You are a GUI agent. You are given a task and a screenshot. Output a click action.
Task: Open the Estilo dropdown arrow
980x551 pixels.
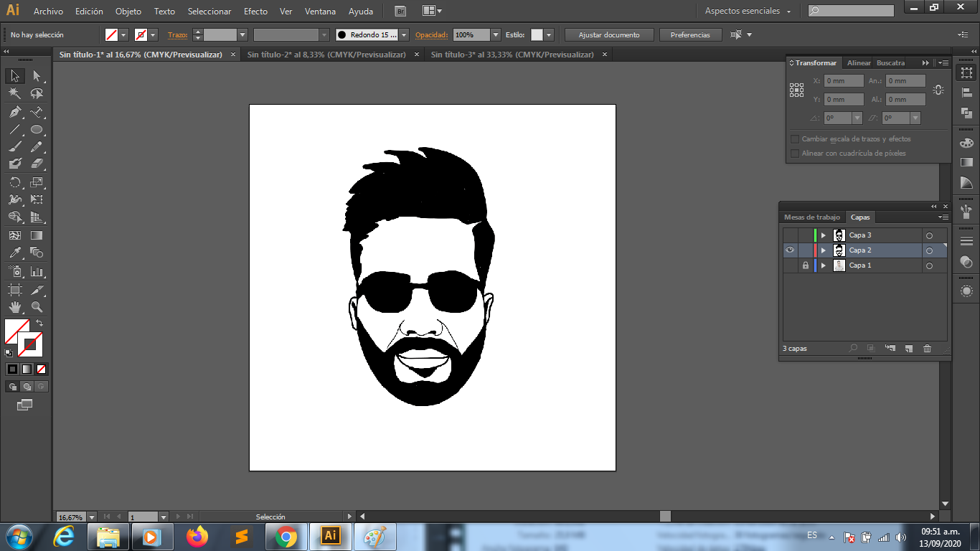549,34
